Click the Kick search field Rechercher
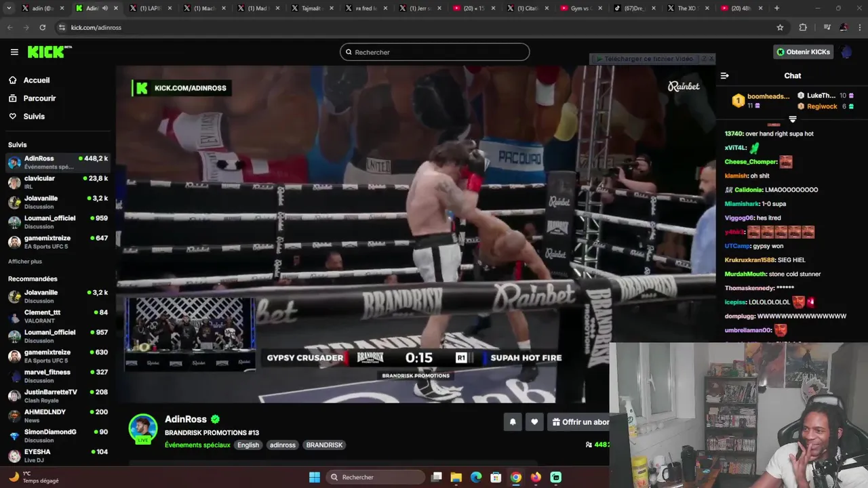The height and width of the screenshot is (488, 868). [x=435, y=52]
